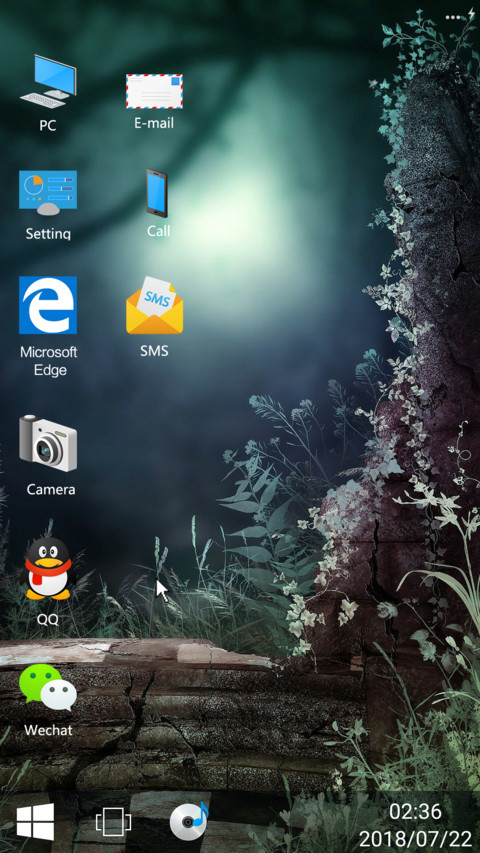The width and height of the screenshot is (480, 853).
Task: Select the 02:36 clock in taskbar
Action: point(415,812)
